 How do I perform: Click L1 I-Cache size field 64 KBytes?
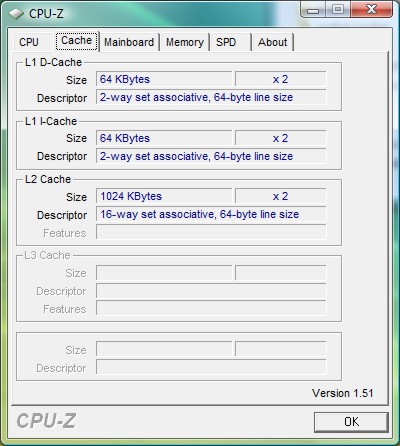(164, 138)
